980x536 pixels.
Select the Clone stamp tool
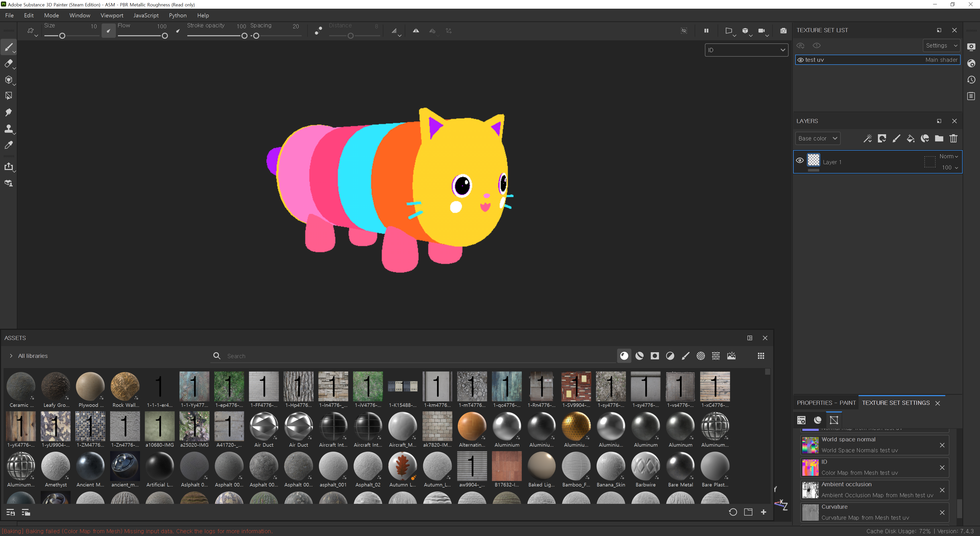pos(8,129)
